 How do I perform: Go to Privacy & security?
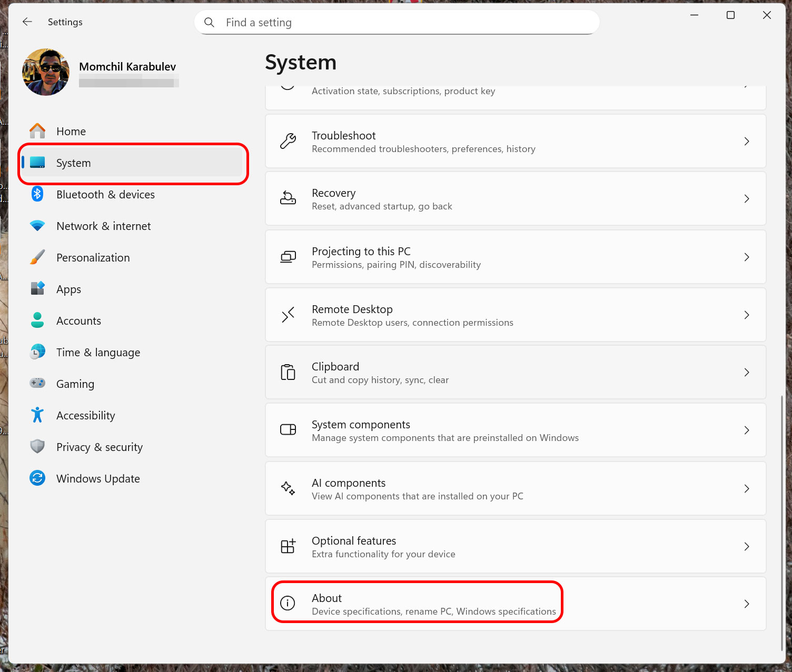coord(99,447)
